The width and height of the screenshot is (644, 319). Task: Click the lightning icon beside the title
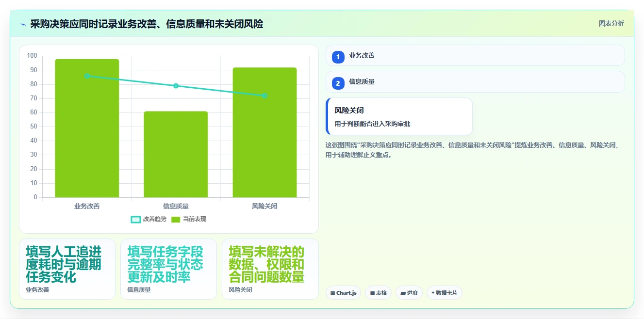pyautogui.click(x=23, y=24)
